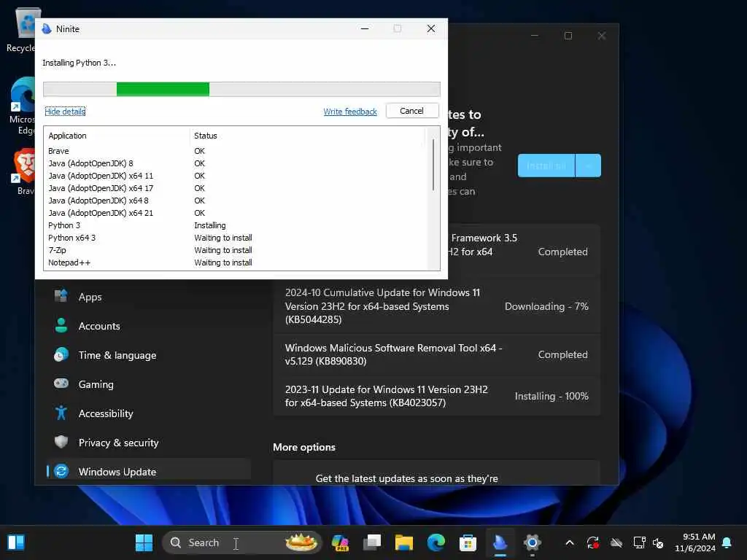Switch to Settings gear on taskbar

(x=532, y=542)
